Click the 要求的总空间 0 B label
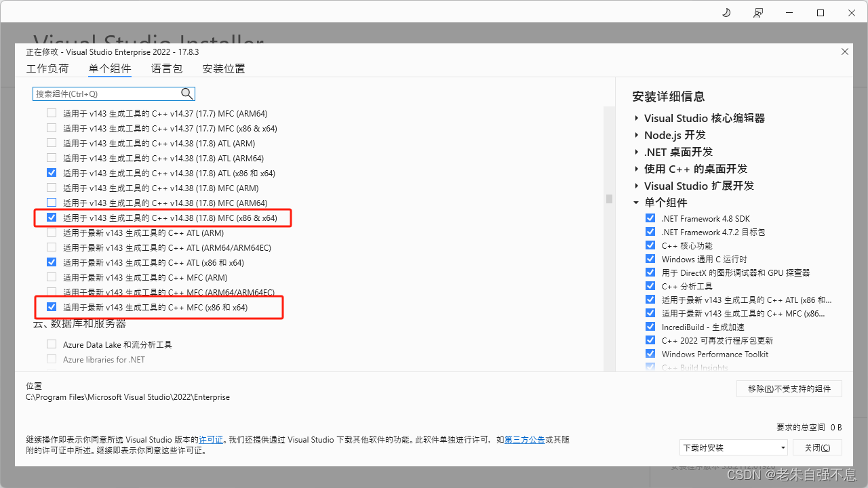The image size is (868, 488). [809, 428]
